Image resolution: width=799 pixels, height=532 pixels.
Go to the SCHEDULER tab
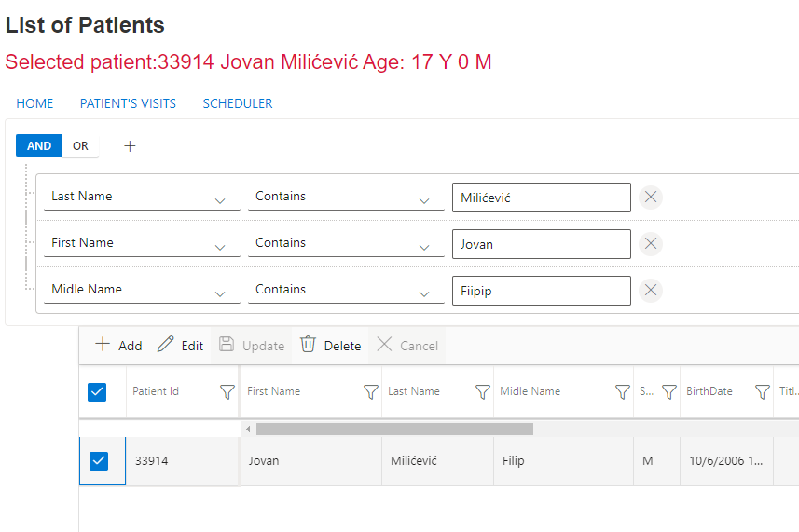tap(238, 103)
